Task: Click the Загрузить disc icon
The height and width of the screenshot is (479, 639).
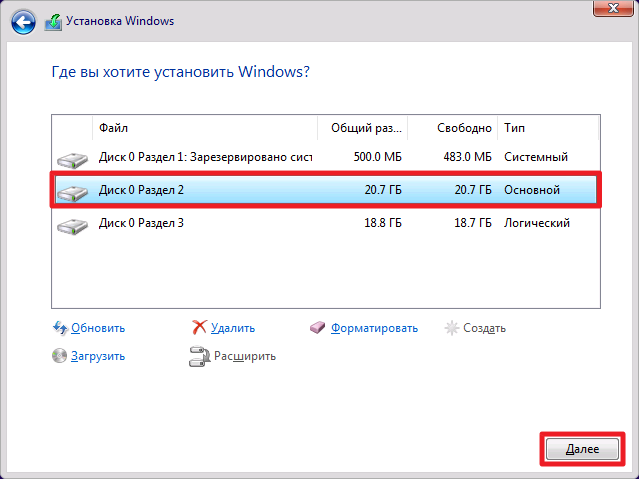Action: pyautogui.click(x=60, y=355)
